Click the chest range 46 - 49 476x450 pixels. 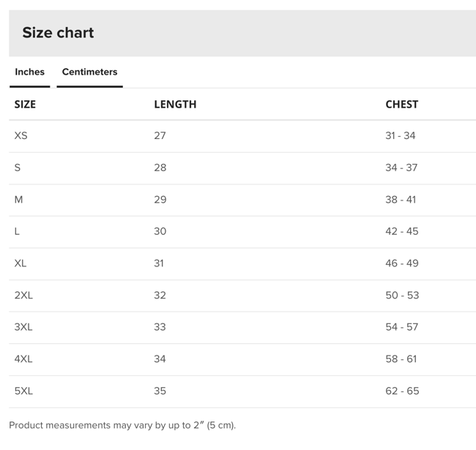pyautogui.click(x=401, y=263)
